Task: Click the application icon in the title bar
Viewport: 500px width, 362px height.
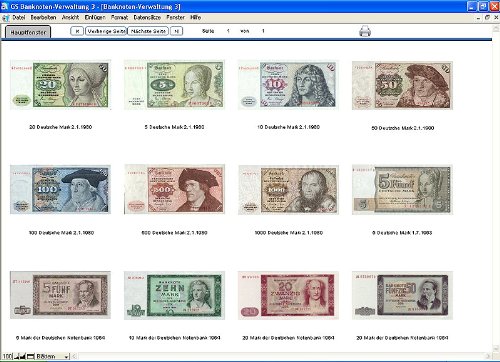Action: (5, 6)
